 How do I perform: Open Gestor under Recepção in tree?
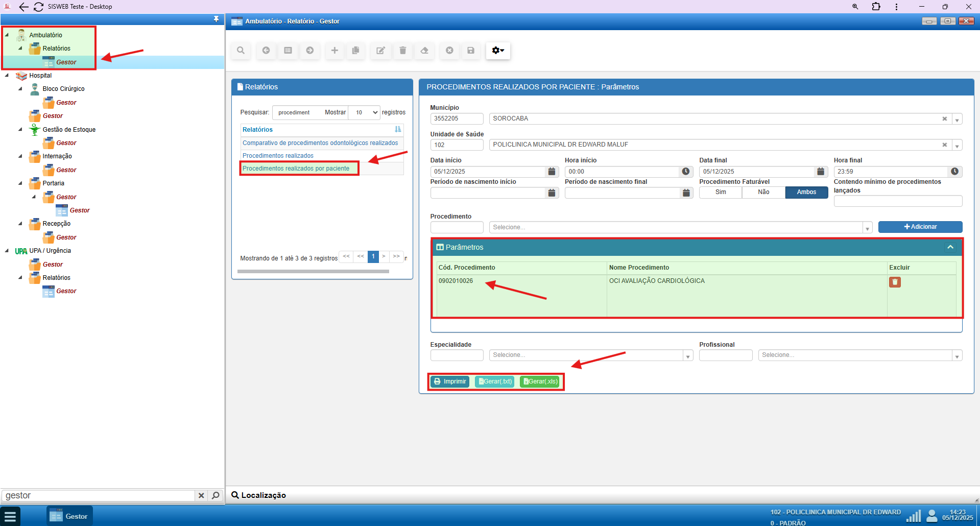point(66,237)
